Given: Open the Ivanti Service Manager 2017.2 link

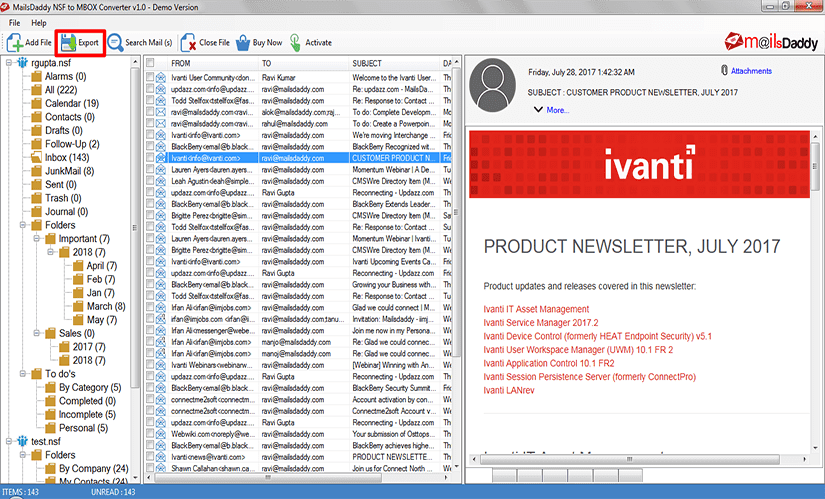Looking at the screenshot, I should pos(540,323).
